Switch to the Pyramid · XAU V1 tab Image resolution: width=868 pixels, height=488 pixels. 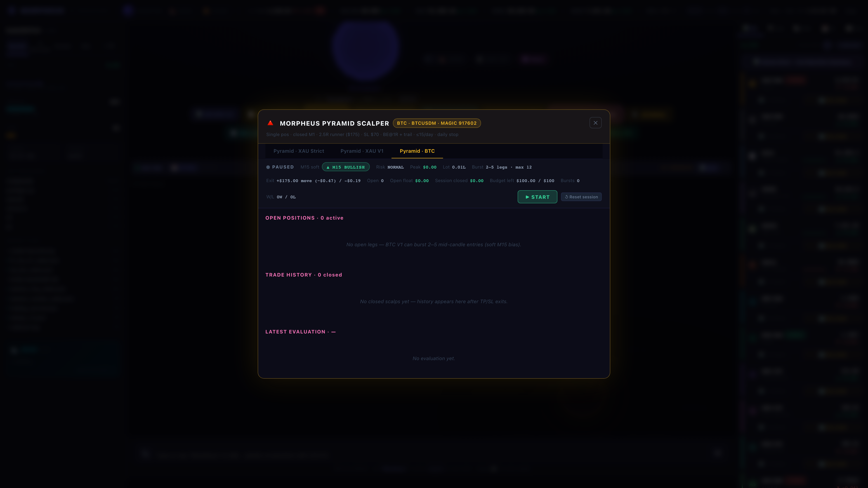click(x=362, y=151)
